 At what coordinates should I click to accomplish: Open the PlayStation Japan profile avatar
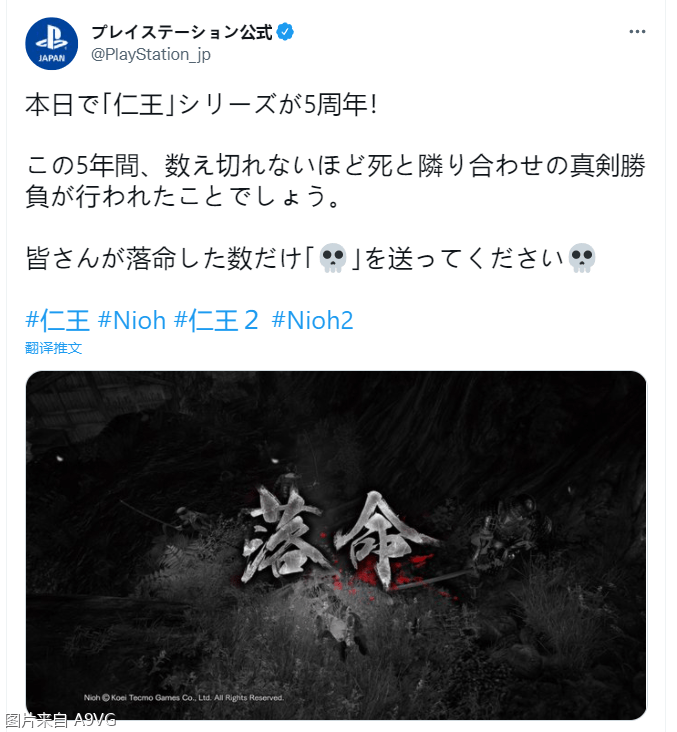pyautogui.click(x=51, y=44)
